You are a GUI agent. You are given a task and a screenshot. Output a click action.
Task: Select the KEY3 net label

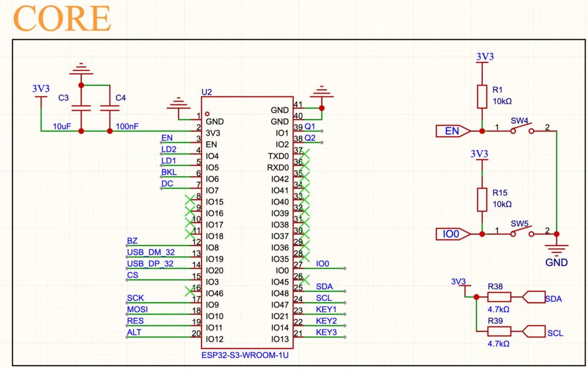coord(326,333)
